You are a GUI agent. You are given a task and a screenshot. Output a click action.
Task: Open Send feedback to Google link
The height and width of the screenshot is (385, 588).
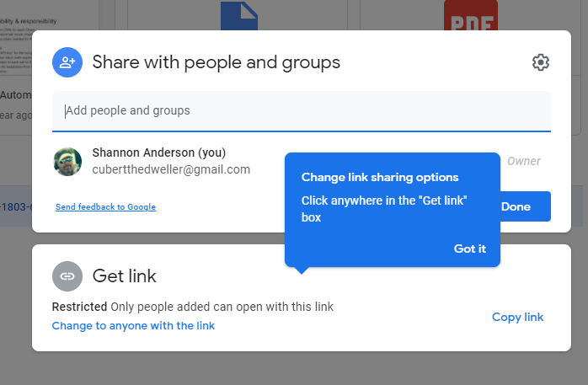point(105,207)
